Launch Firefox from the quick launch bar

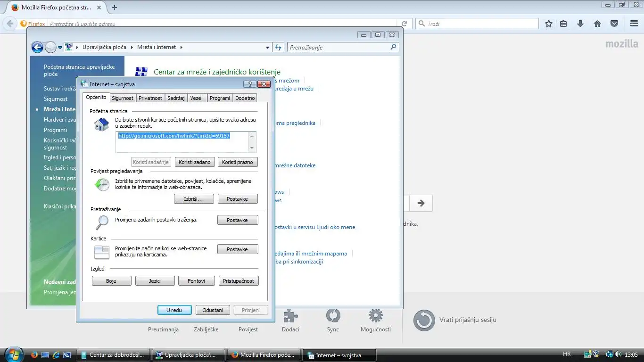tap(34, 355)
